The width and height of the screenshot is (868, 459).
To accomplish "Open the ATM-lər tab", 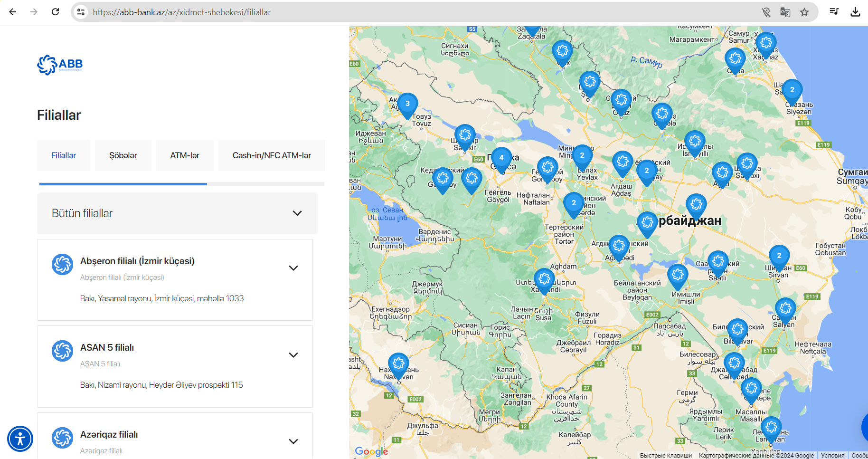I will click(185, 155).
